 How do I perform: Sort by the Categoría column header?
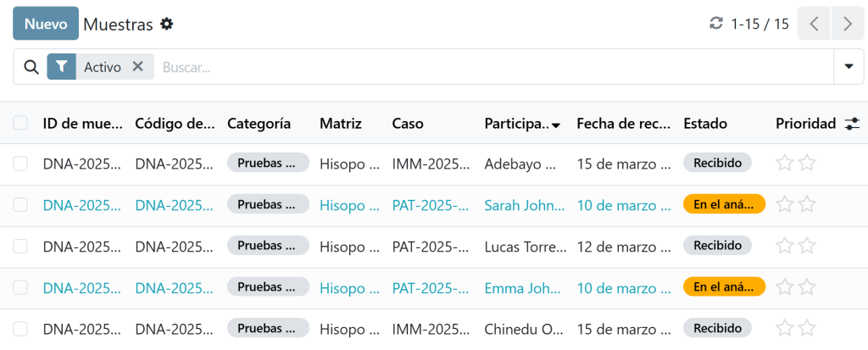[x=259, y=124]
